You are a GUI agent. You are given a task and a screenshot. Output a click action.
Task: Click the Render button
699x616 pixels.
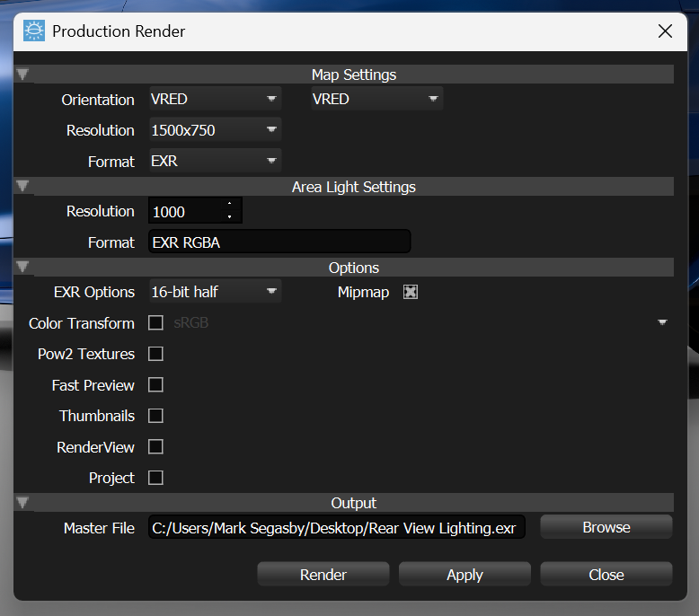(x=323, y=574)
